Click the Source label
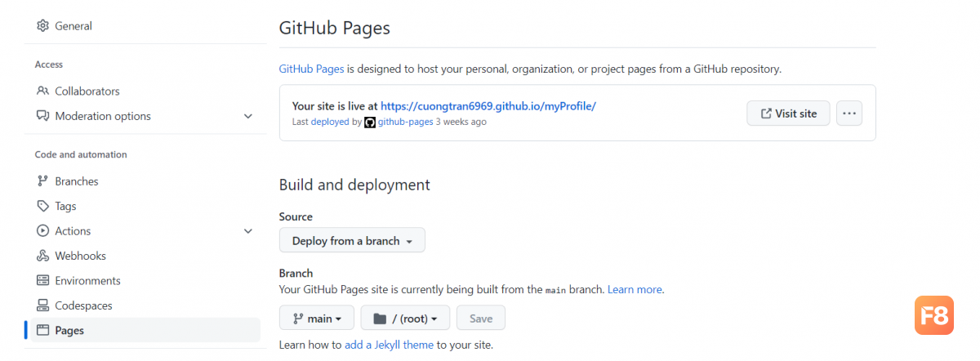 (x=296, y=216)
